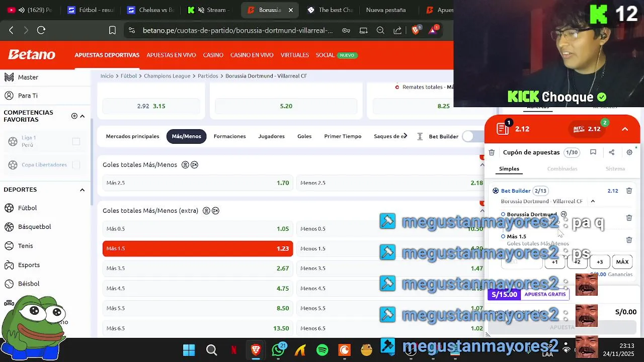This screenshot has height=362, width=644.
Task: Deselect Más 1.5 odds 1.23
Action: (x=198, y=248)
